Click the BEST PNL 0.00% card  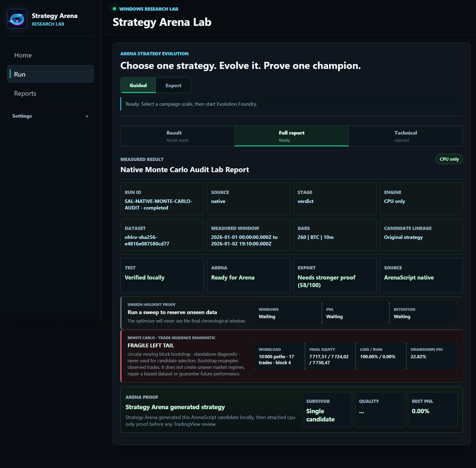coord(433,409)
